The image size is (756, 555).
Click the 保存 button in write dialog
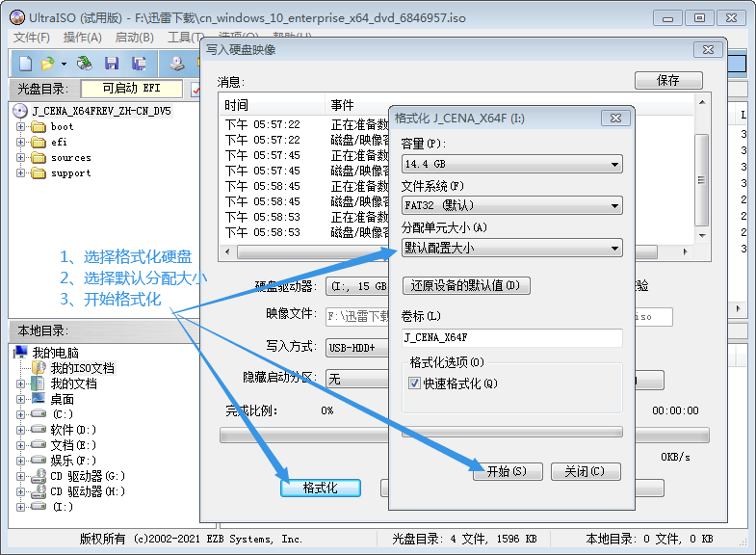[x=668, y=80]
